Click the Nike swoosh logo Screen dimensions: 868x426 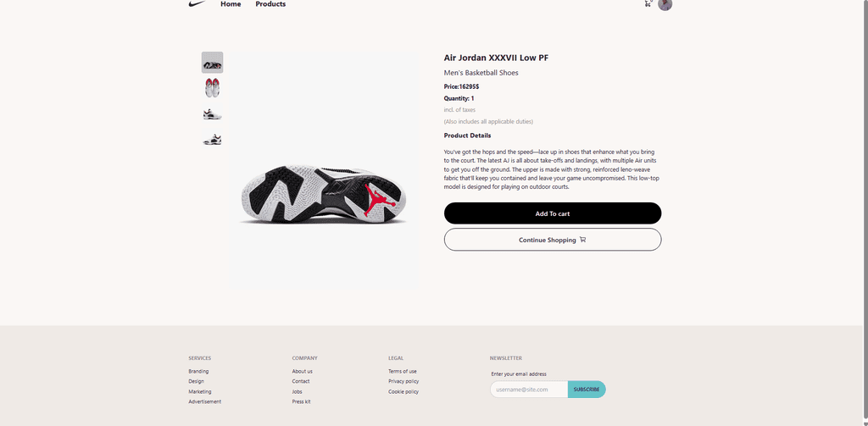point(197,4)
